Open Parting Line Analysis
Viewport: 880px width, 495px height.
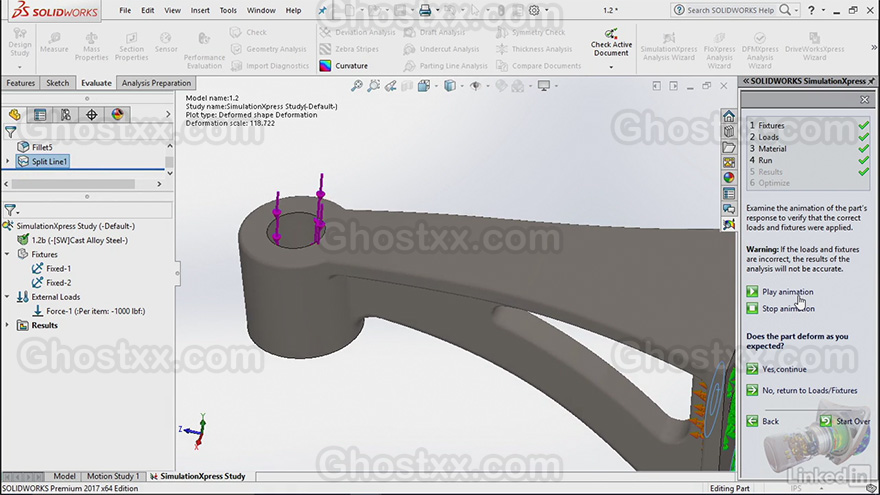446,66
